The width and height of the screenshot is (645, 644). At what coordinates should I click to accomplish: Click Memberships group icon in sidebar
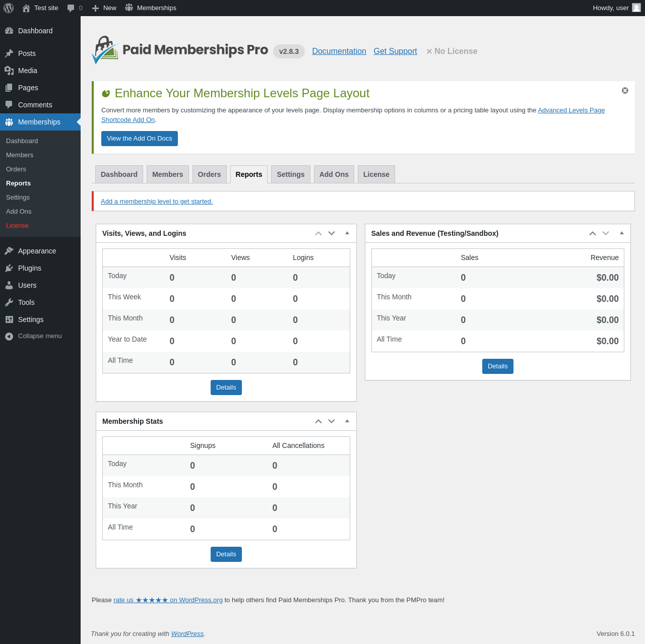point(9,122)
